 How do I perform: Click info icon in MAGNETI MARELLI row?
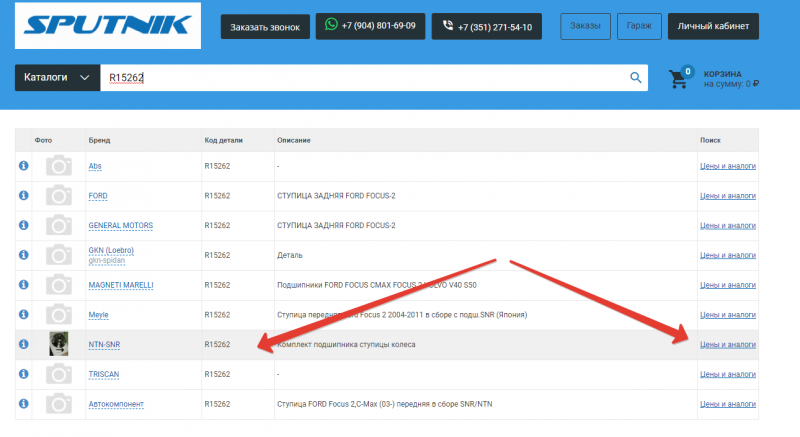23,285
